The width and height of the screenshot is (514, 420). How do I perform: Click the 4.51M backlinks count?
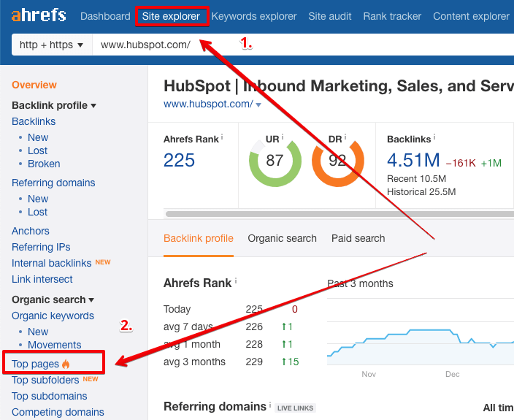[x=413, y=160]
